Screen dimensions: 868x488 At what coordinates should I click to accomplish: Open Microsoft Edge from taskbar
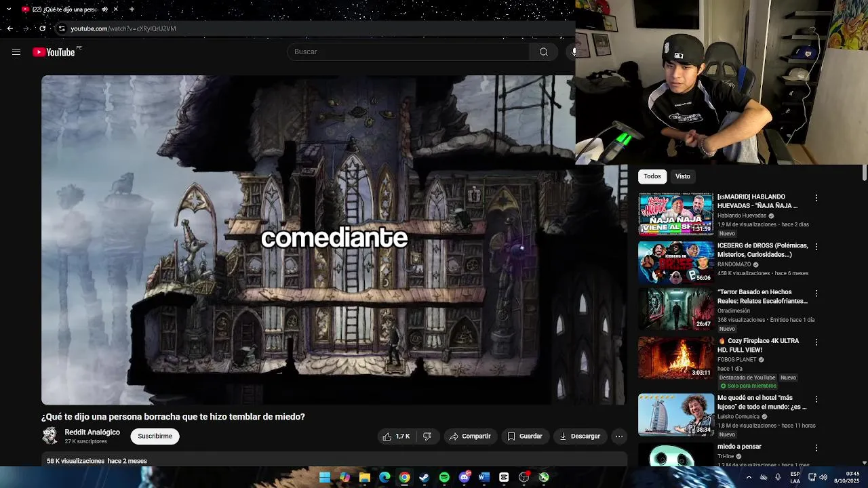tap(384, 477)
